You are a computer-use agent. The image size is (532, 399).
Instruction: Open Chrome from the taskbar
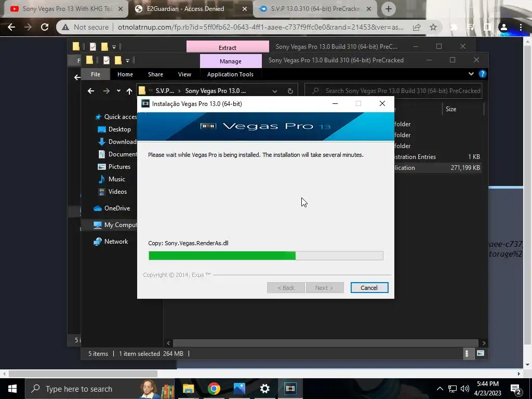point(214,389)
